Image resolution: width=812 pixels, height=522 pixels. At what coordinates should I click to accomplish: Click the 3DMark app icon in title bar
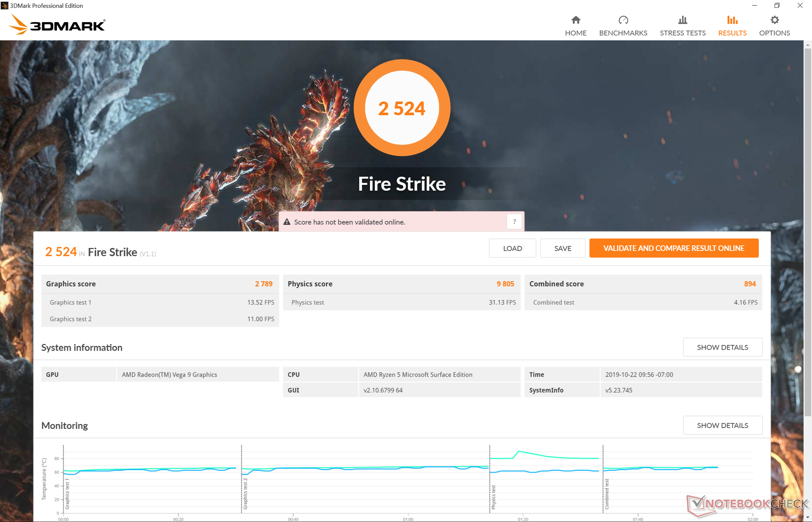pos(5,6)
